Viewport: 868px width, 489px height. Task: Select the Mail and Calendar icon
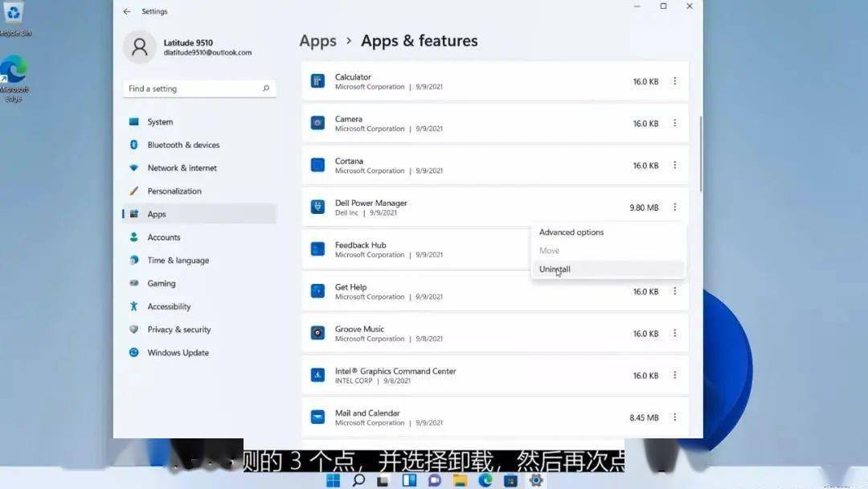[317, 417]
